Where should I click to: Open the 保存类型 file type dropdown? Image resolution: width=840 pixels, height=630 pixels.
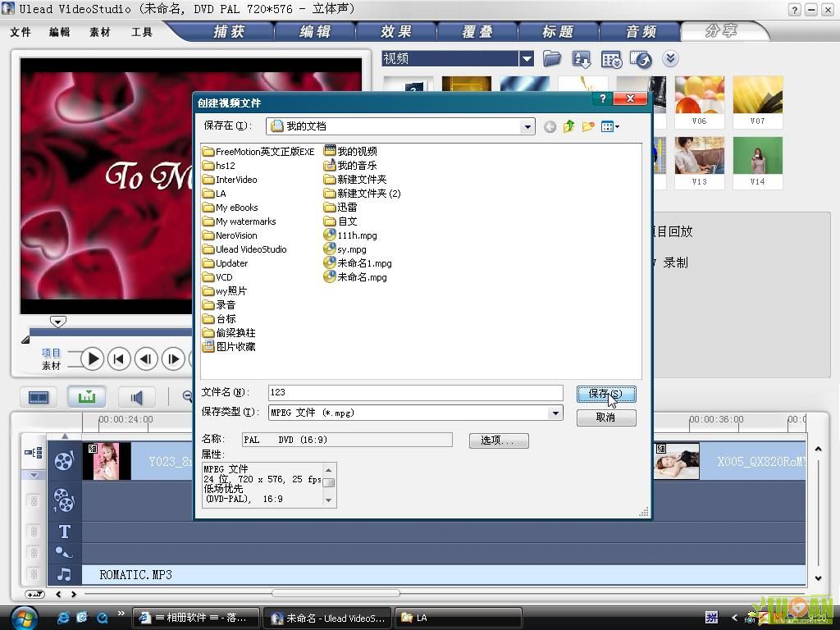(555, 413)
